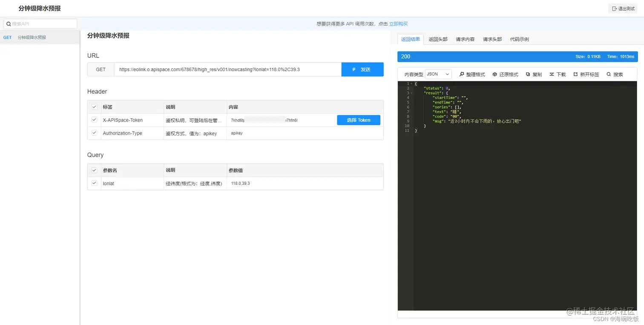The height and width of the screenshot is (325, 644).
Task: Toggle the lonlat query parameter checkbox
Action: pos(94,183)
